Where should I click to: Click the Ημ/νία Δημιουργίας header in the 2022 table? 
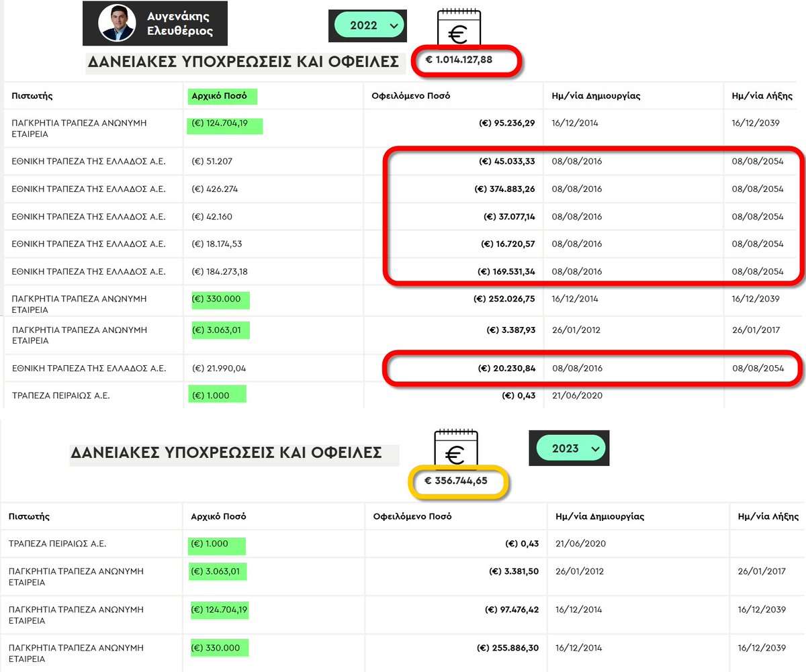(x=596, y=95)
